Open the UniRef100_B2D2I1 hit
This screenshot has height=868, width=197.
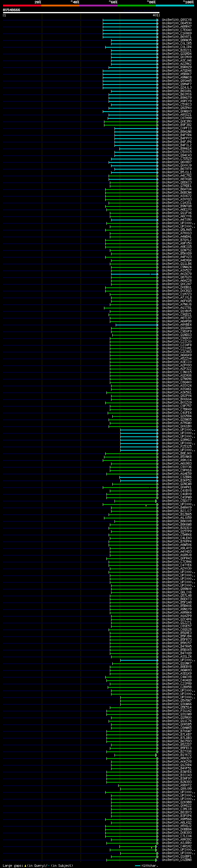tap(177, 50)
